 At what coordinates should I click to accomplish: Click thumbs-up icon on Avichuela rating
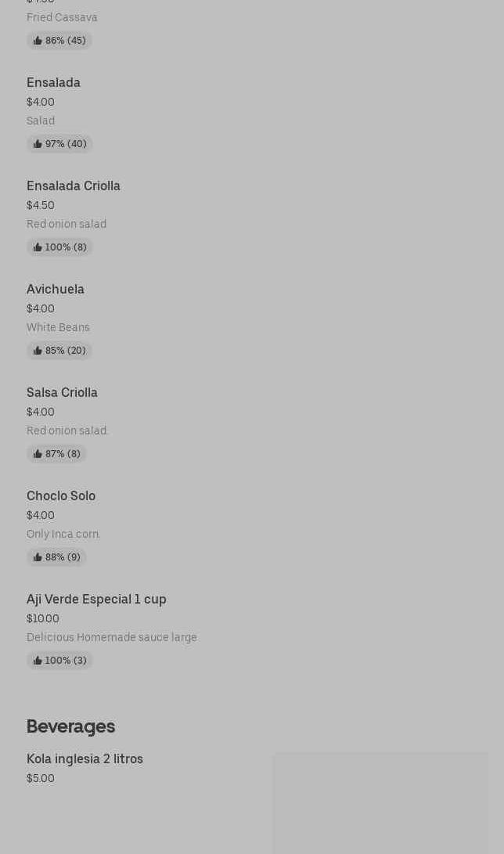click(x=38, y=351)
